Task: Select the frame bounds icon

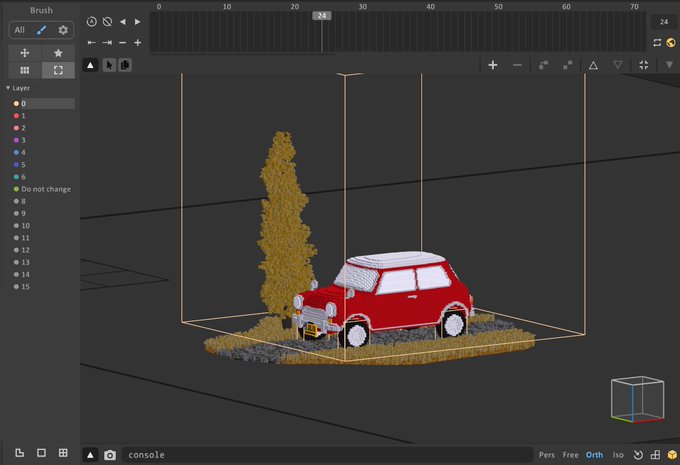Action: pos(58,70)
